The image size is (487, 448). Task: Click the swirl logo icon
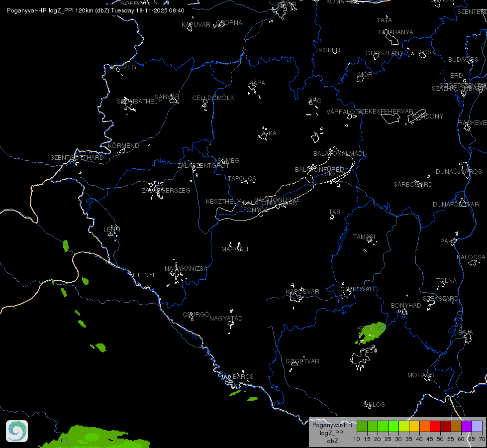tap(17, 431)
